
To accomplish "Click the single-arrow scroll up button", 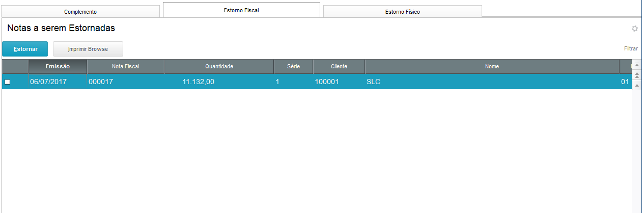I will [x=636, y=85].
